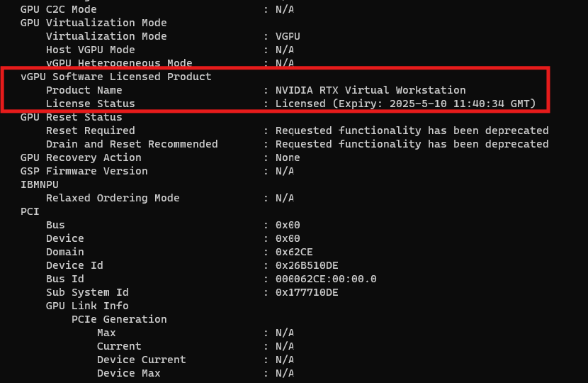
Task: Click the Domain value 0x62CE
Action: pyautogui.click(x=294, y=252)
